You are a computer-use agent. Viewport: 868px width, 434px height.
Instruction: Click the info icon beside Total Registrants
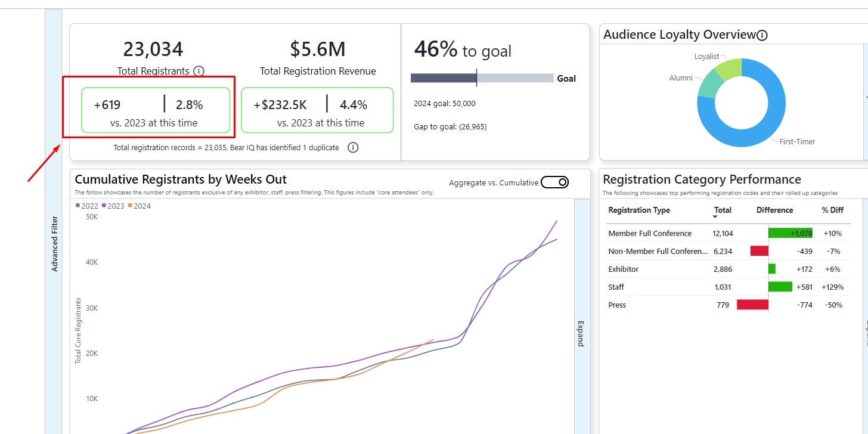(199, 71)
